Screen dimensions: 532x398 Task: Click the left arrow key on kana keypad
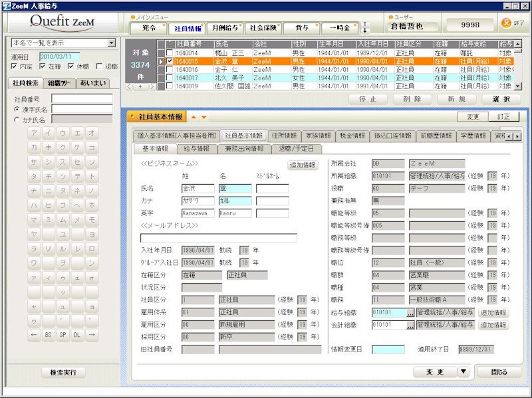(x=34, y=335)
